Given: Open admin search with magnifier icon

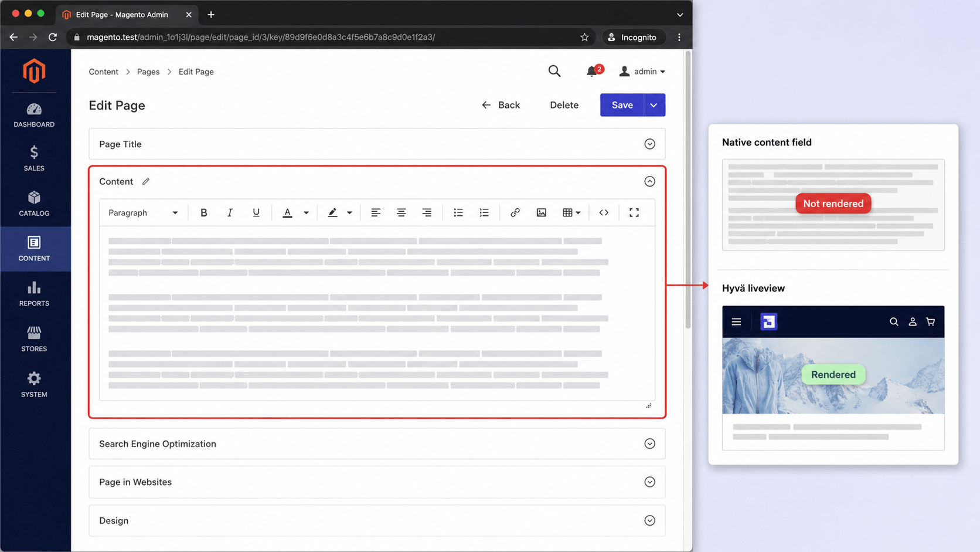Looking at the screenshot, I should coord(554,71).
